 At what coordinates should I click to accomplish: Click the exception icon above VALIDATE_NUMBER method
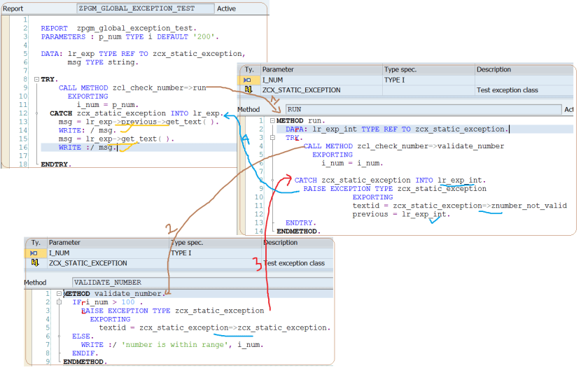coord(35,263)
